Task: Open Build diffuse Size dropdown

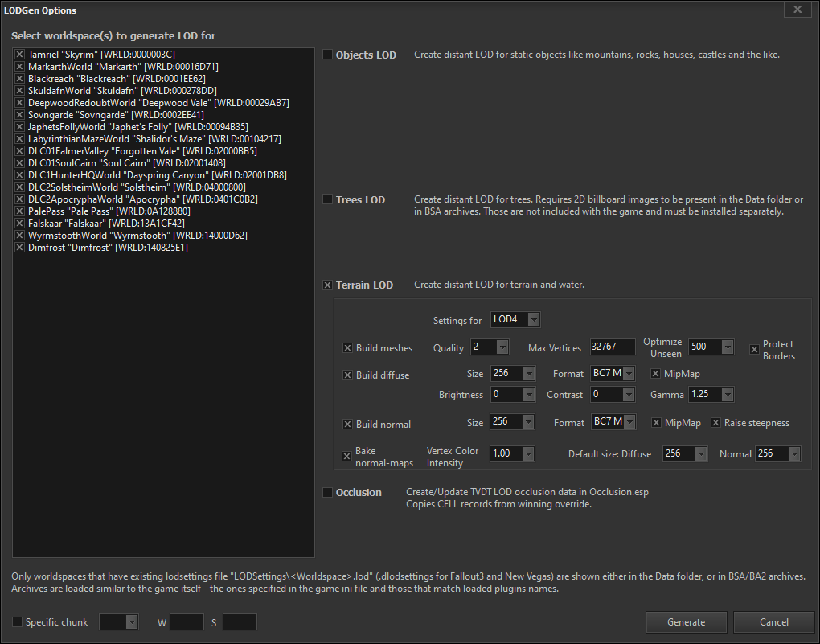Action: (513, 374)
